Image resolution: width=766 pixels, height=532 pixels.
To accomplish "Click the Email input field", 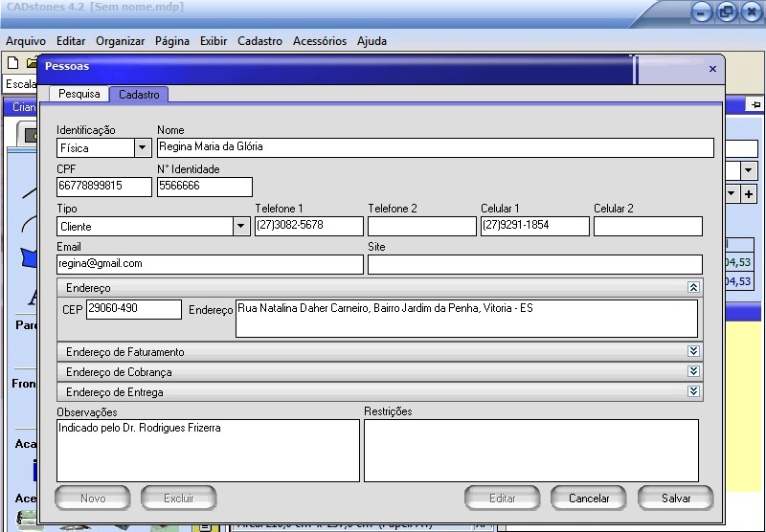I will (x=210, y=264).
